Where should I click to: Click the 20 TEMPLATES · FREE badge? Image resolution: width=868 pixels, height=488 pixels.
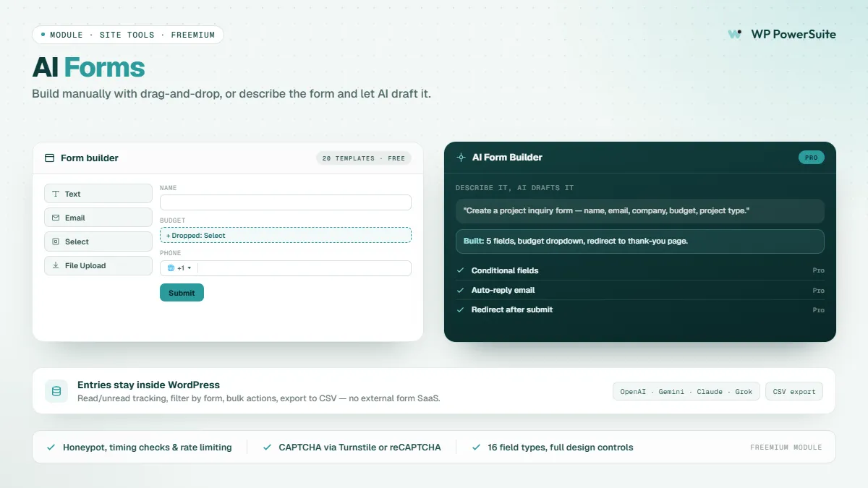364,158
